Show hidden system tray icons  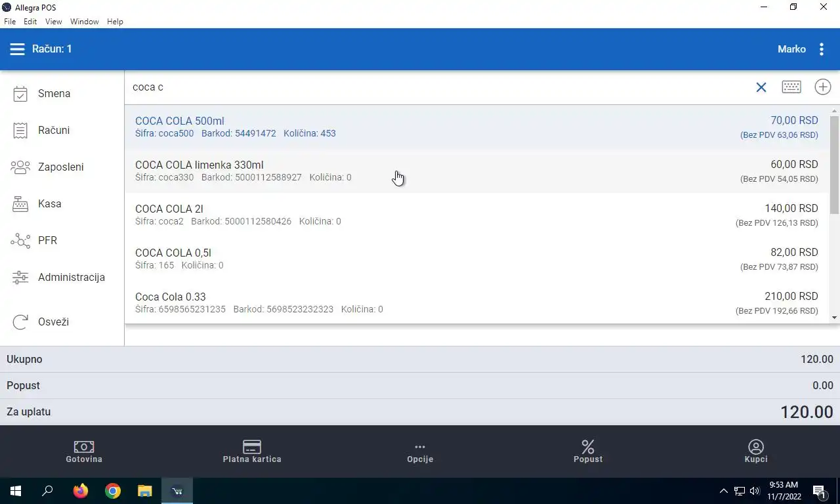coord(724,491)
